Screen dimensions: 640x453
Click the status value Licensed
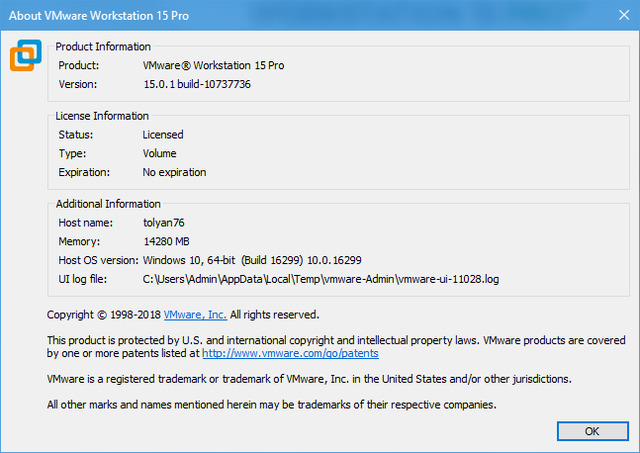tap(163, 135)
